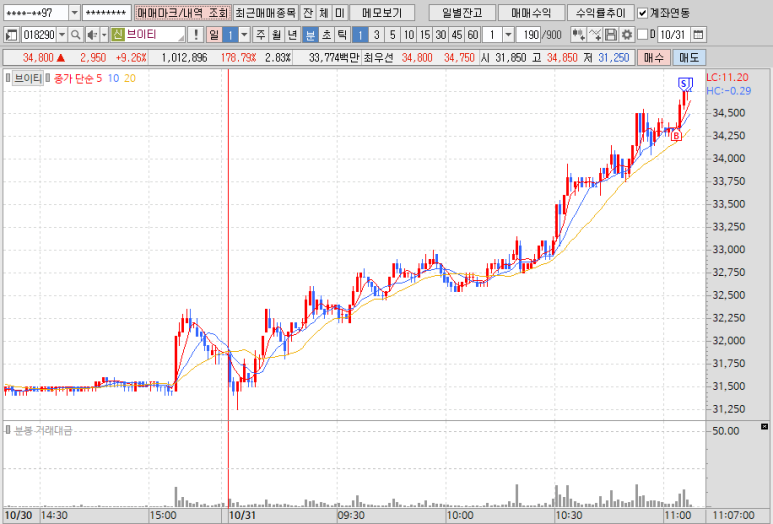Viewport: 773px width, 524px height.
Task: Open the calendar date picker icon
Action: point(698,35)
